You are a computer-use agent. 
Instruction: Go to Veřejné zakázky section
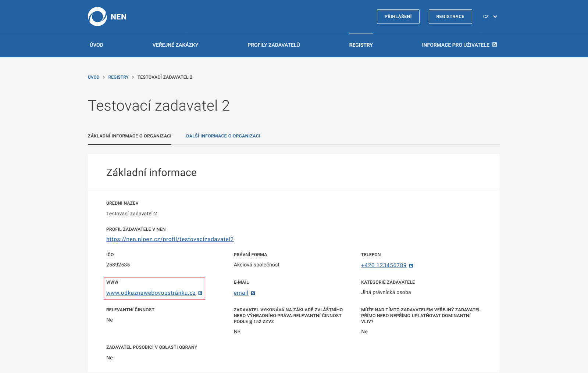[175, 45]
